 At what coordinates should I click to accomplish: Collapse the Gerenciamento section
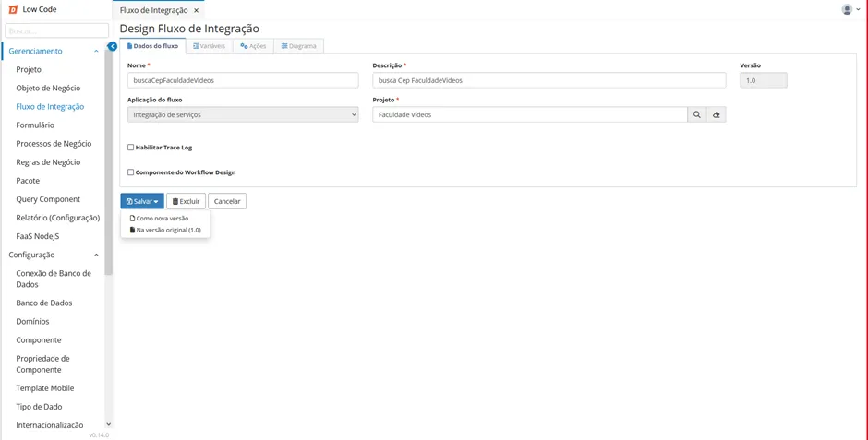pyautogui.click(x=96, y=51)
